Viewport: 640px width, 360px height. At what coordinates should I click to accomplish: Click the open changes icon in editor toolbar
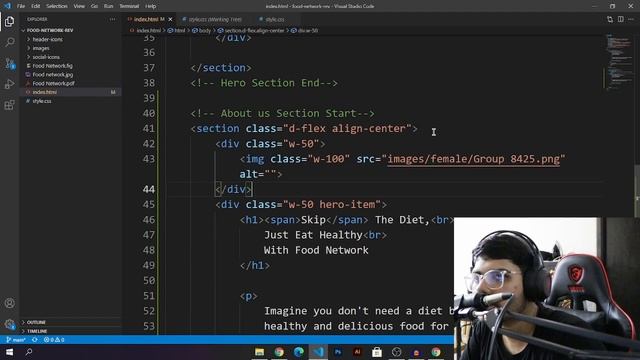point(610,19)
